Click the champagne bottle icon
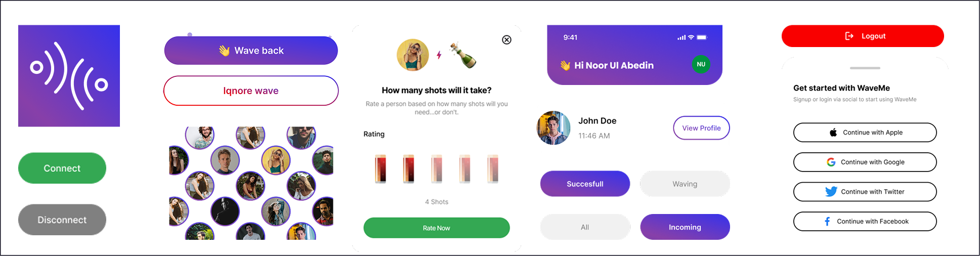The height and width of the screenshot is (256, 980). [462, 55]
